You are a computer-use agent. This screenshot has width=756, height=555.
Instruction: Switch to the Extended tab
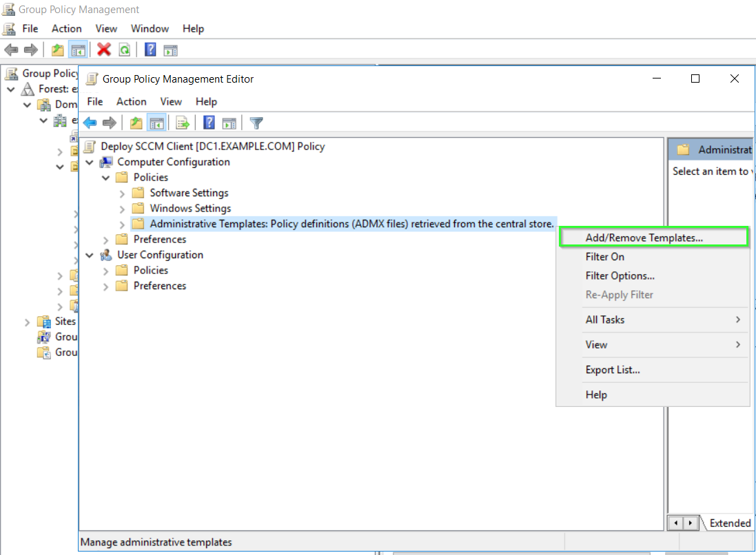[x=729, y=523]
